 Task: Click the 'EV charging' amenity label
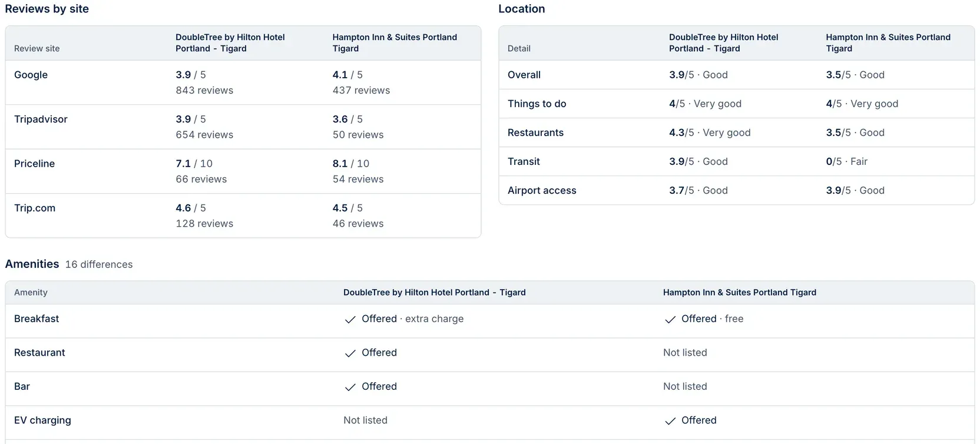[42, 420]
